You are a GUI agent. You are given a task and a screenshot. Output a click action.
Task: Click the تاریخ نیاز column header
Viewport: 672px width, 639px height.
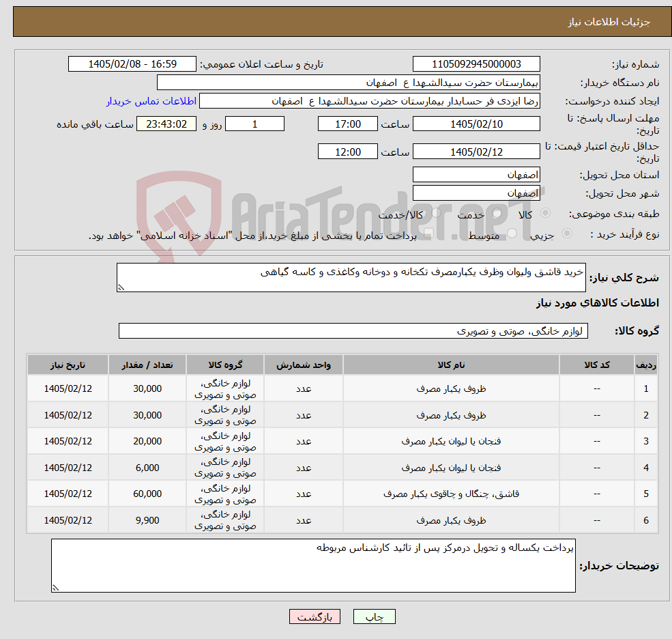[68, 365]
